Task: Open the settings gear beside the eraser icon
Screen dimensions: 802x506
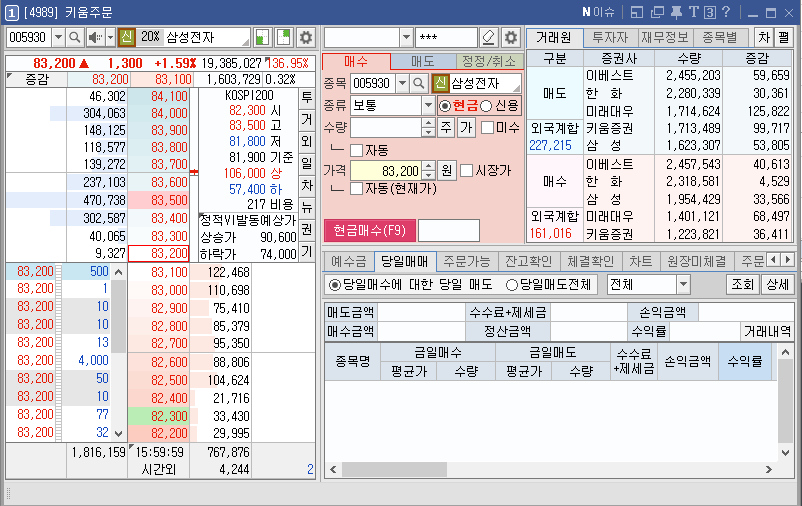Action: [x=510, y=37]
